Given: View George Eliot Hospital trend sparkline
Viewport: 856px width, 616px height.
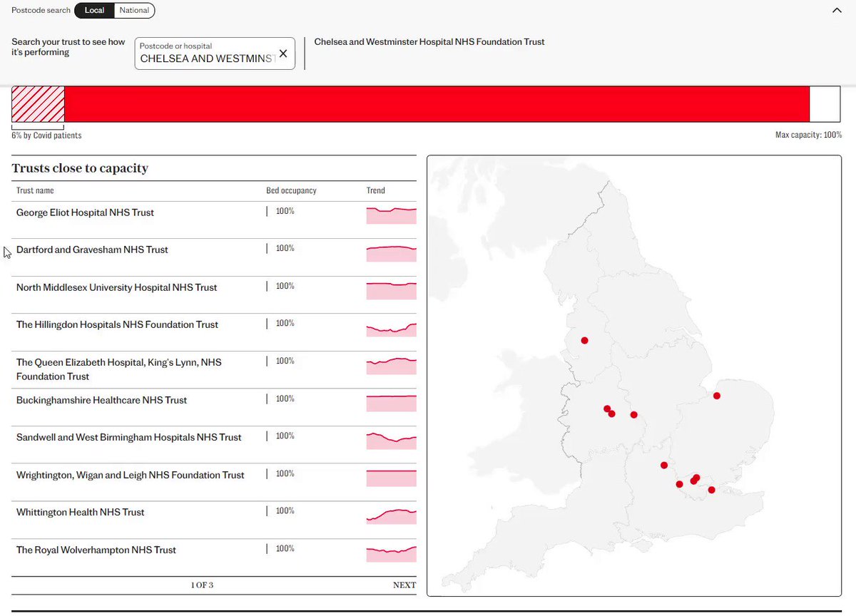Looking at the screenshot, I should tap(391, 215).
